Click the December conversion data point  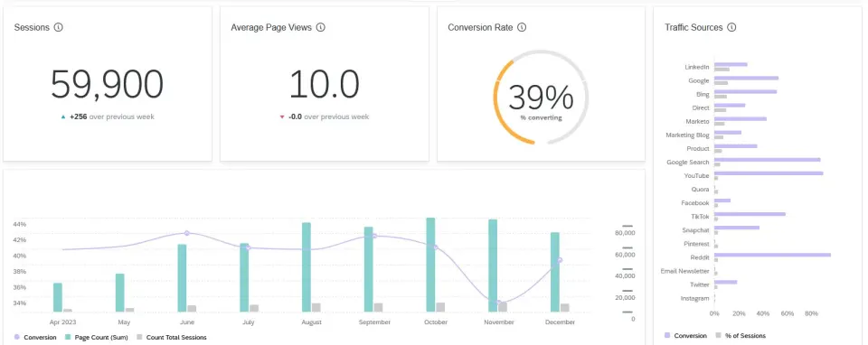tap(560, 260)
